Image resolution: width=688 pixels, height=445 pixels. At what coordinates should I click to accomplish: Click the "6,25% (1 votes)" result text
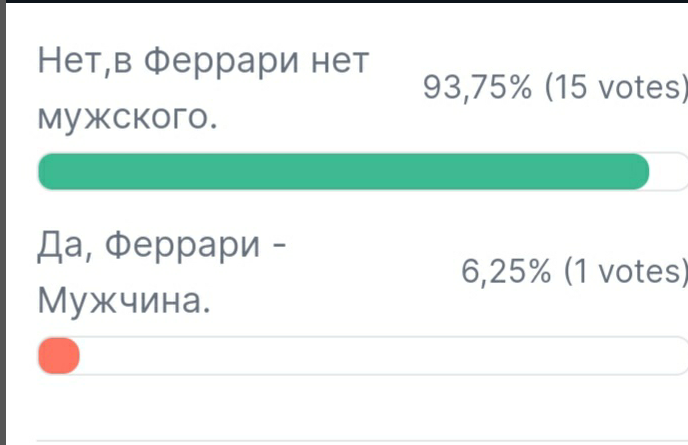574,272
